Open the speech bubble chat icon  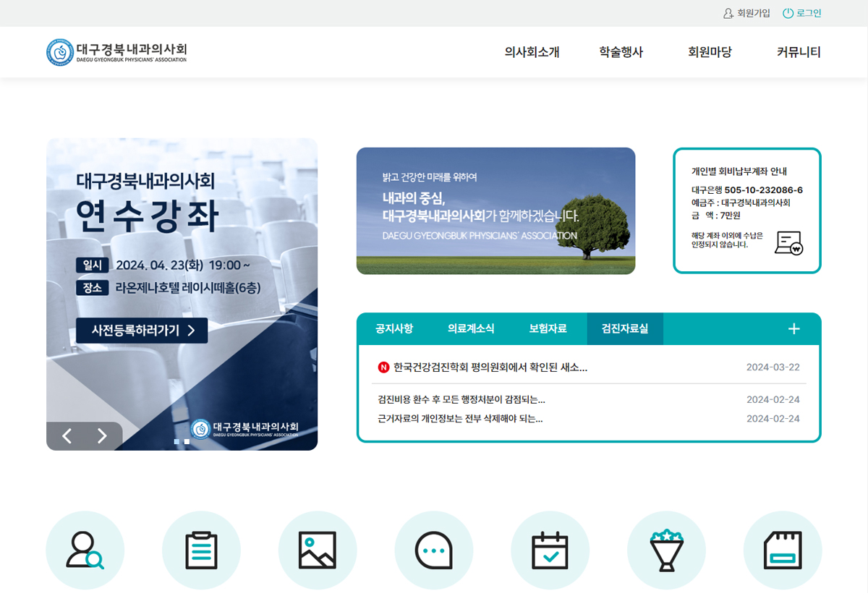[434, 550]
